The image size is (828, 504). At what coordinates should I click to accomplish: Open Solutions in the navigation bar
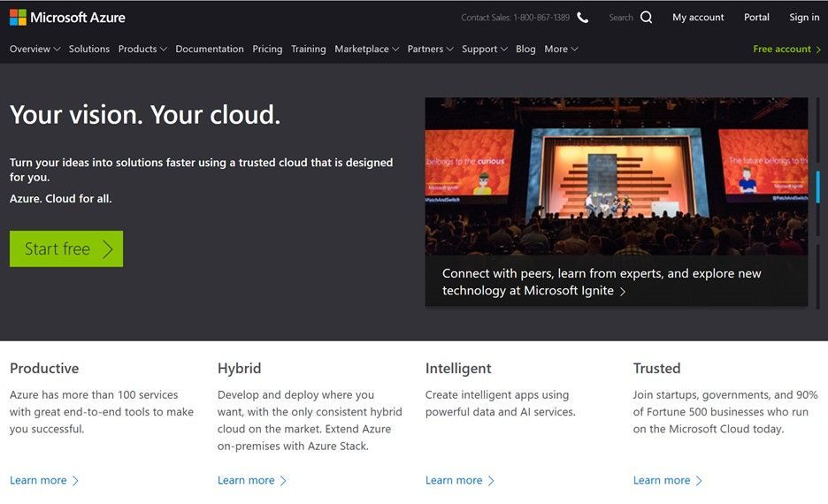coord(89,50)
